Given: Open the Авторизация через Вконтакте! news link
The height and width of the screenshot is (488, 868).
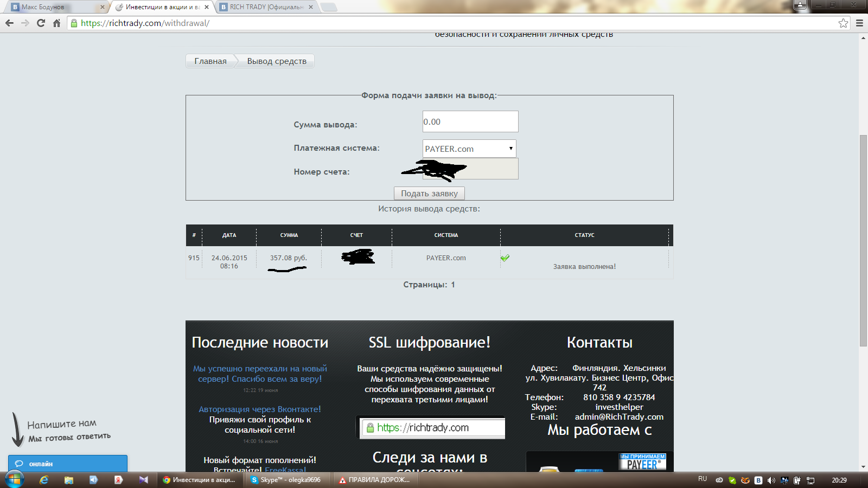Looking at the screenshot, I should click(x=260, y=409).
